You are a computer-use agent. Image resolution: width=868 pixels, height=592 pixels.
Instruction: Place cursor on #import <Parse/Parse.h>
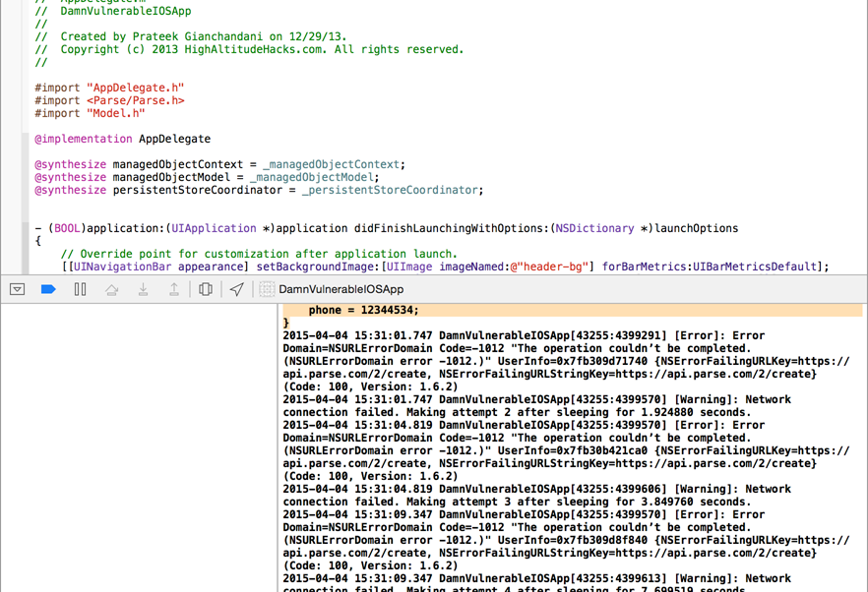point(109,100)
